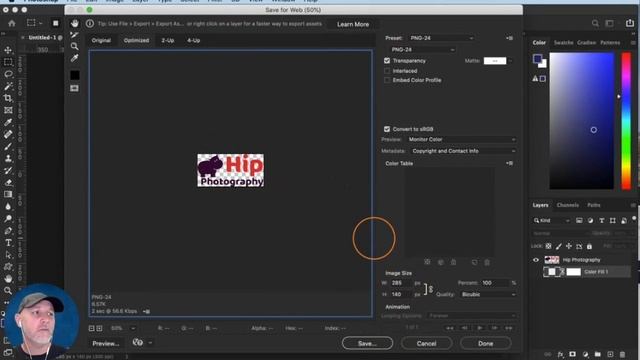The height and width of the screenshot is (360, 640).
Task: Toggle the Transparency checkbox
Action: click(x=387, y=61)
